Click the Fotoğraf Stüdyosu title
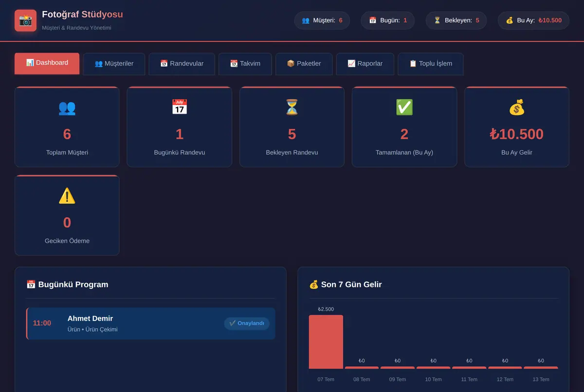The height and width of the screenshot is (392, 584). click(82, 15)
